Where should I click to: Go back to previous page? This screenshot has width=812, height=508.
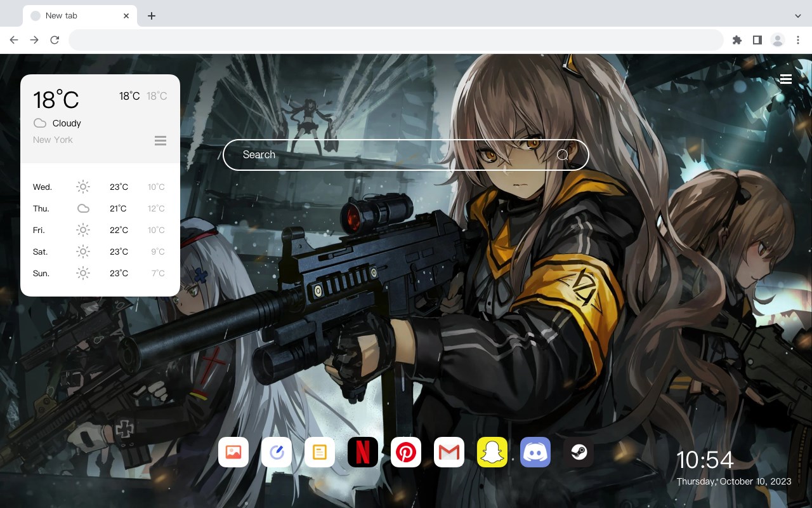[x=14, y=40]
